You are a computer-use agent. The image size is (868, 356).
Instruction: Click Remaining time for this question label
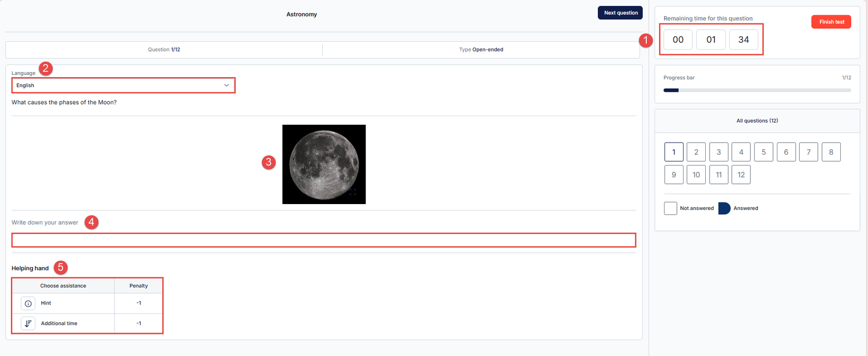coord(708,18)
